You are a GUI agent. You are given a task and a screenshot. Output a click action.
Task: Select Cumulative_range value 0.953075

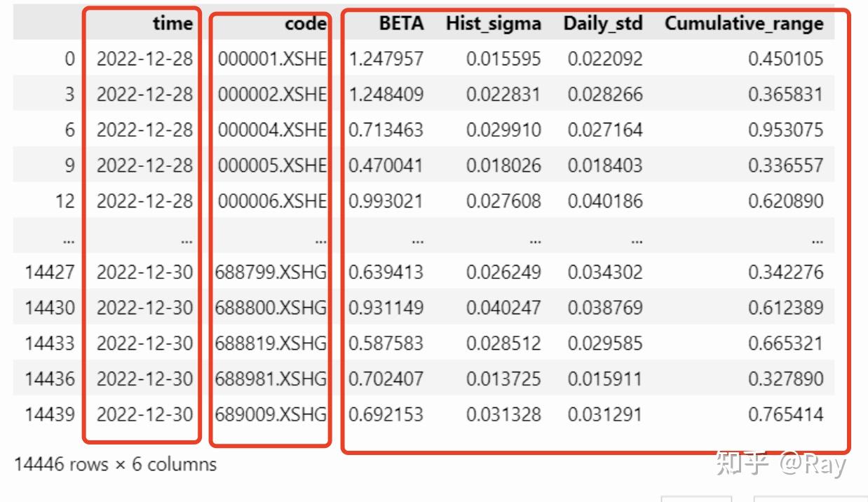click(785, 130)
